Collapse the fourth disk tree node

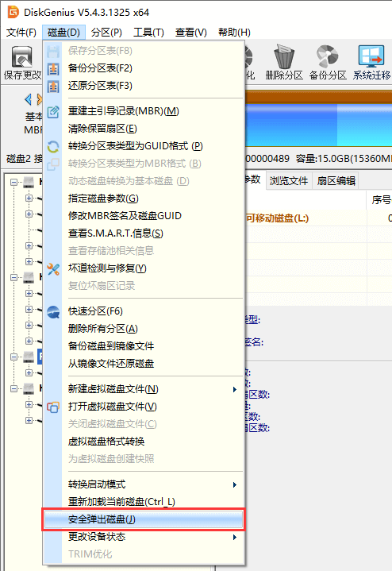13,388
